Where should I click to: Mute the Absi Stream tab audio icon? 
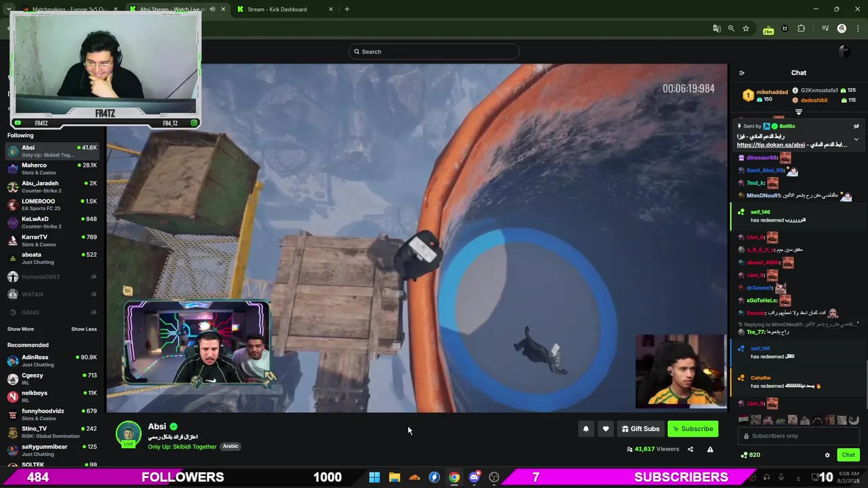tap(212, 9)
